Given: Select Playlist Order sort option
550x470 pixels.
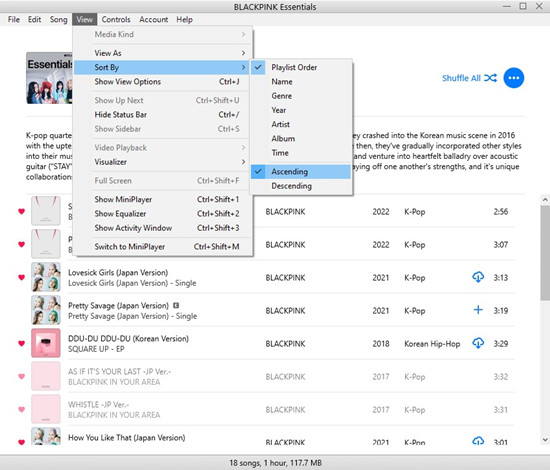Looking at the screenshot, I should click(x=301, y=67).
